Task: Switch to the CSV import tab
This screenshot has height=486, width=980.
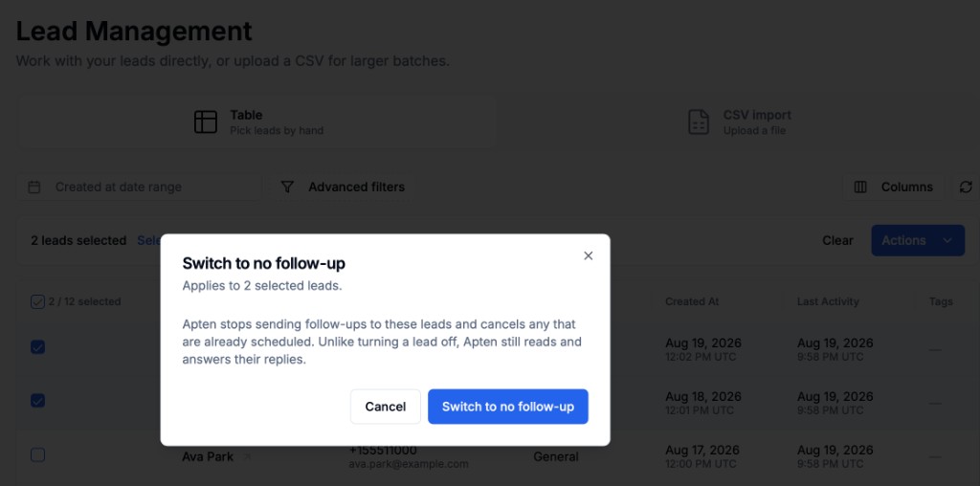Action: coord(740,121)
